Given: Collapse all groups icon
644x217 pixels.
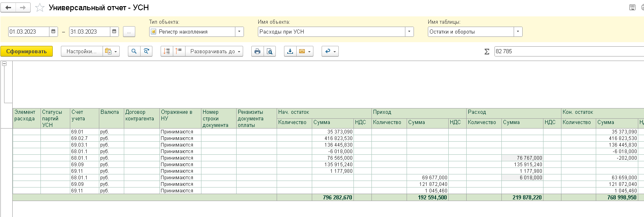Looking at the screenshot, I should [167, 51].
